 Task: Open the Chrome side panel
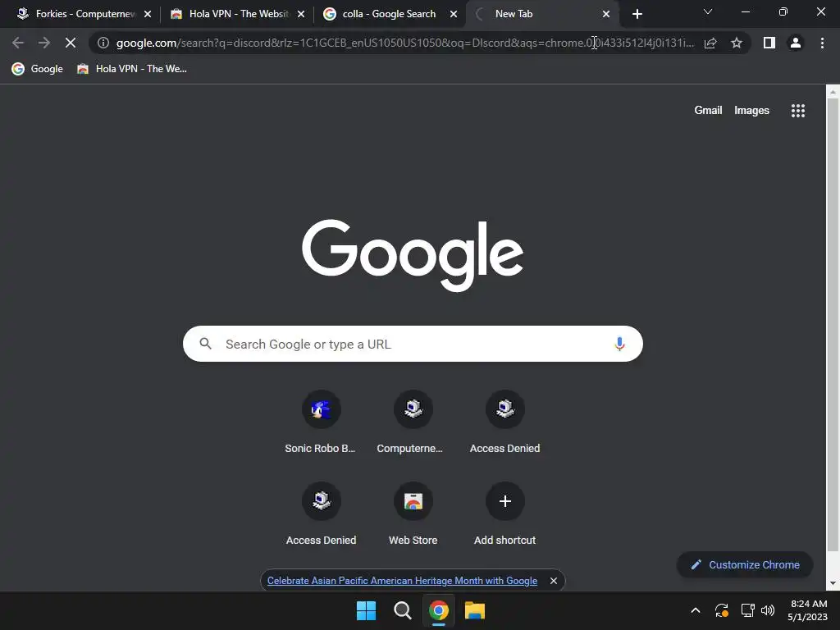tap(769, 43)
